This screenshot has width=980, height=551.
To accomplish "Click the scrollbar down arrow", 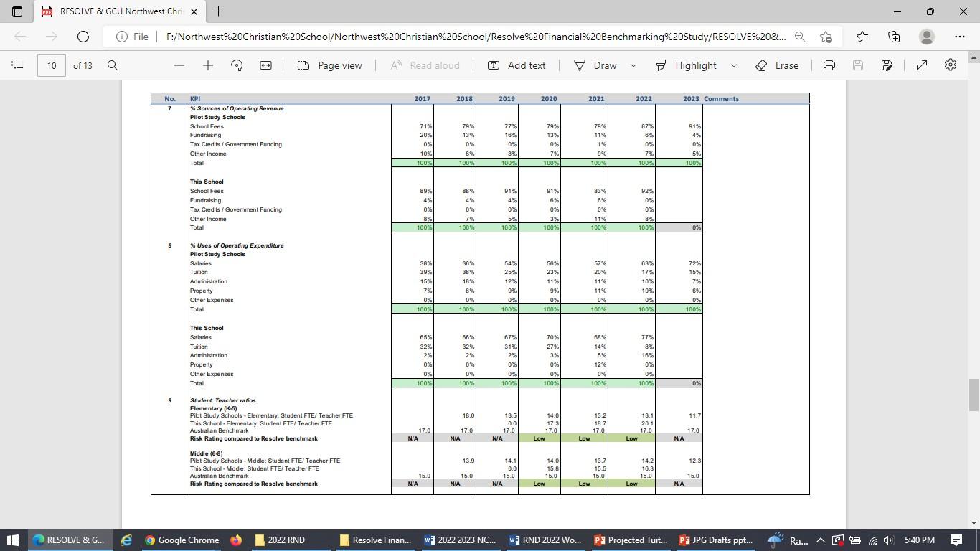I will [974, 523].
